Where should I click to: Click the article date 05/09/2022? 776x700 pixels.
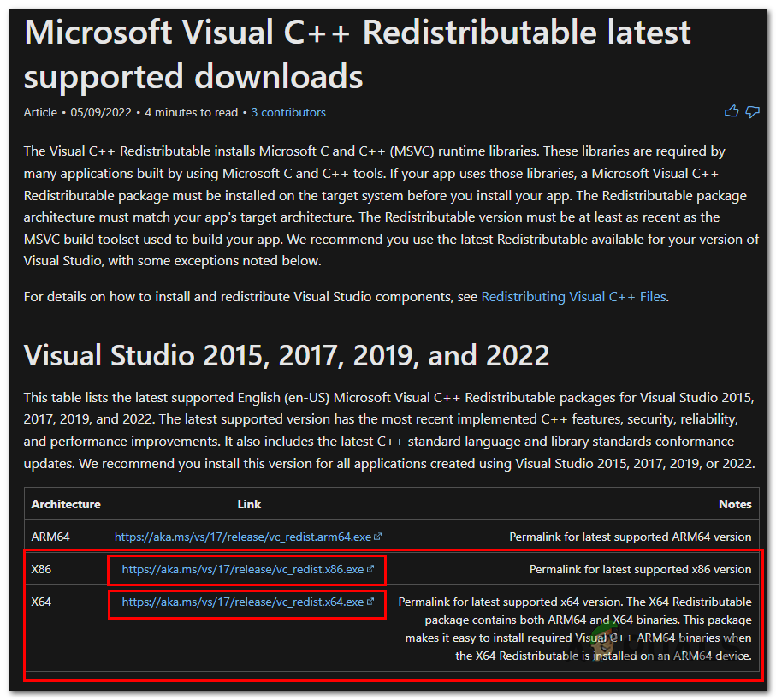tap(101, 112)
